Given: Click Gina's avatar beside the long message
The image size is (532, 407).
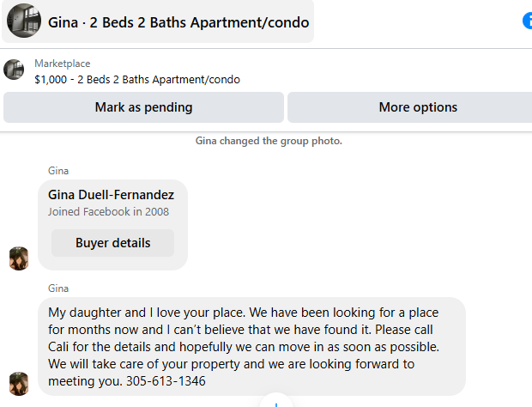Looking at the screenshot, I should click(19, 383).
